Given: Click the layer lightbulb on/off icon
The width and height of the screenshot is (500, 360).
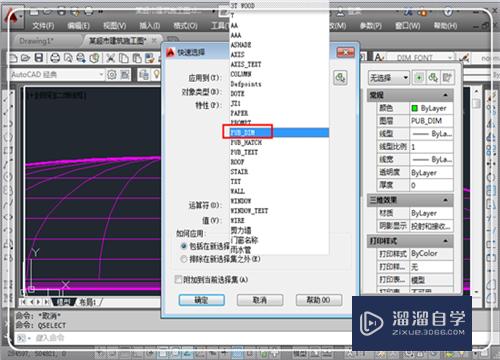Looking at the screenshot, I should click(156, 74).
